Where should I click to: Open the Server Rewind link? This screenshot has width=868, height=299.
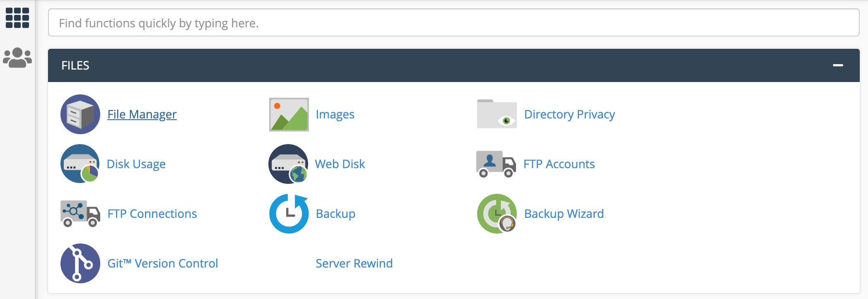pos(354,263)
